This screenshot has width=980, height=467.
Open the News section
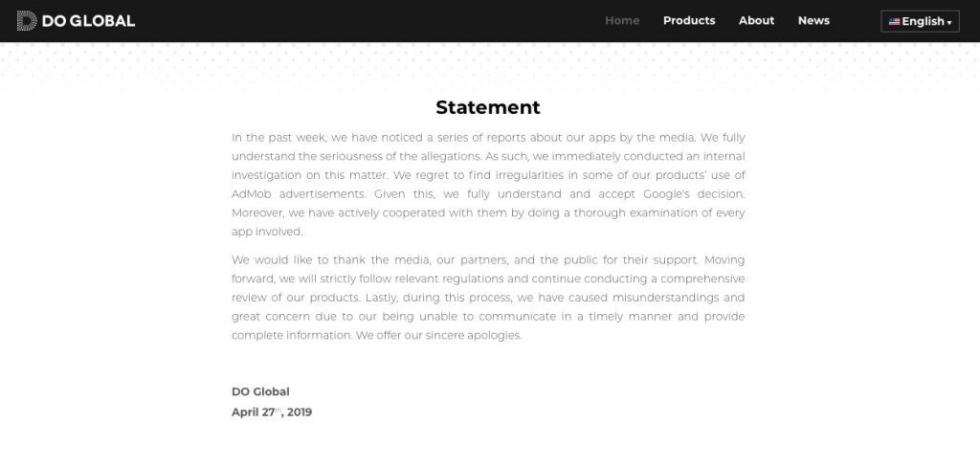point(813,20)
